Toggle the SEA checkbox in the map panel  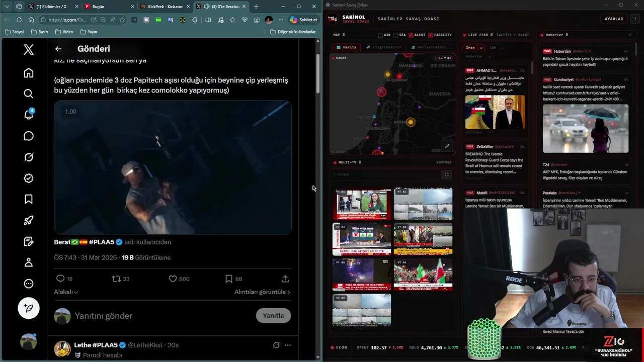(x=396, y=35)
